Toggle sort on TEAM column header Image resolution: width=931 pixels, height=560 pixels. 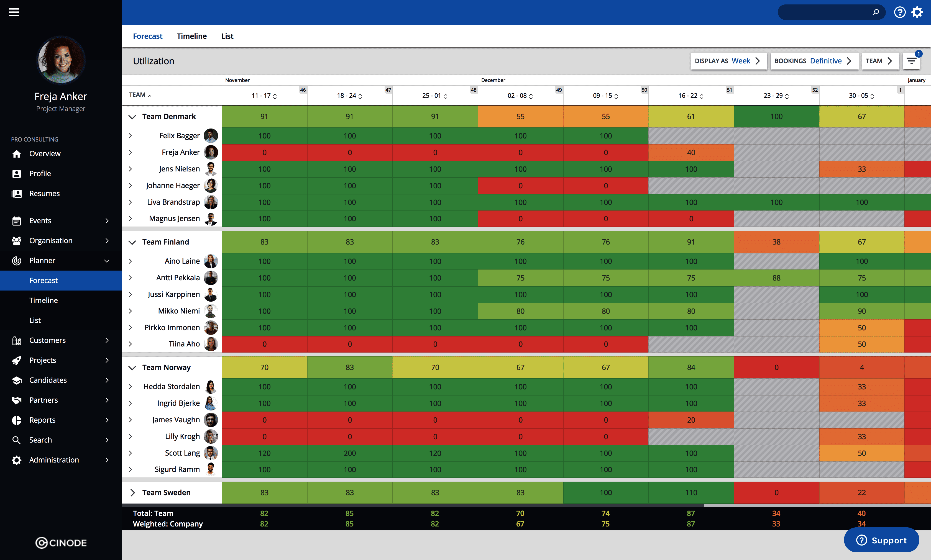pos(140,95)
